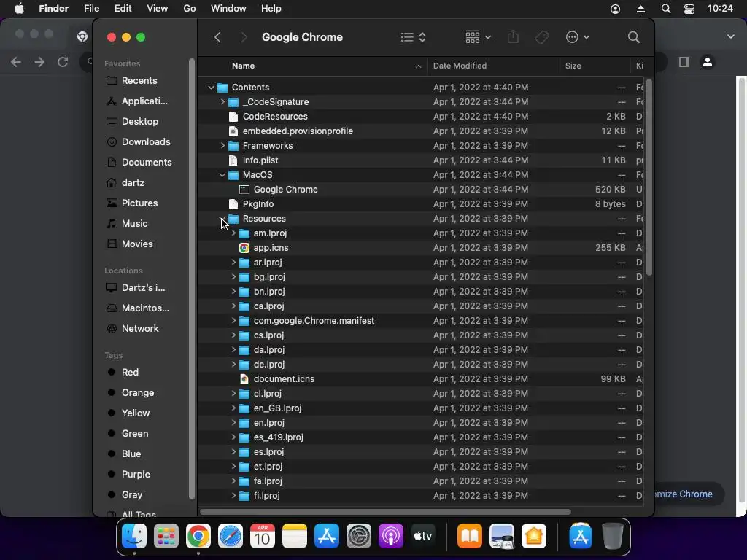Expand the de.lproj folder
The width and height of the screenshot is (747, 560).
click(x=233, y=365)
